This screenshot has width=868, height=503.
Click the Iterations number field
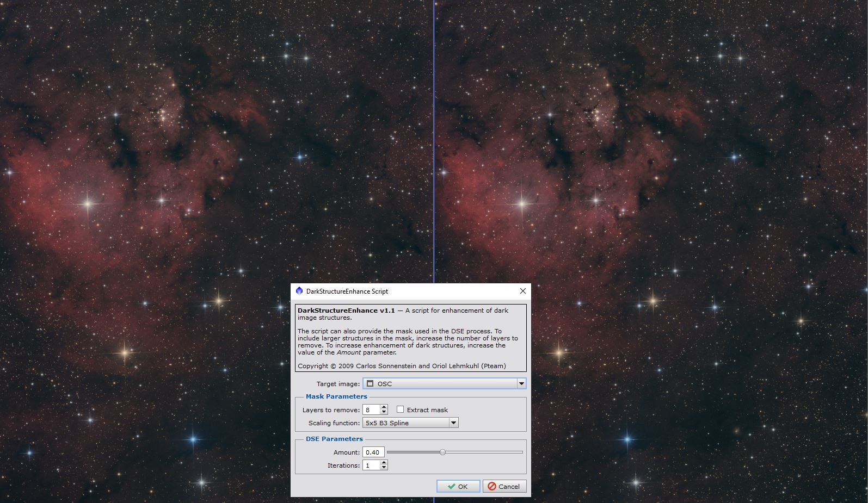pyautogui.click(x=371, y=465)
